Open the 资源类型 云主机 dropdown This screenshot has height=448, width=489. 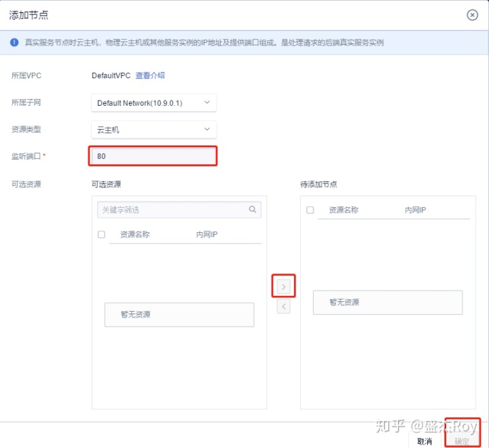[154, 130]
